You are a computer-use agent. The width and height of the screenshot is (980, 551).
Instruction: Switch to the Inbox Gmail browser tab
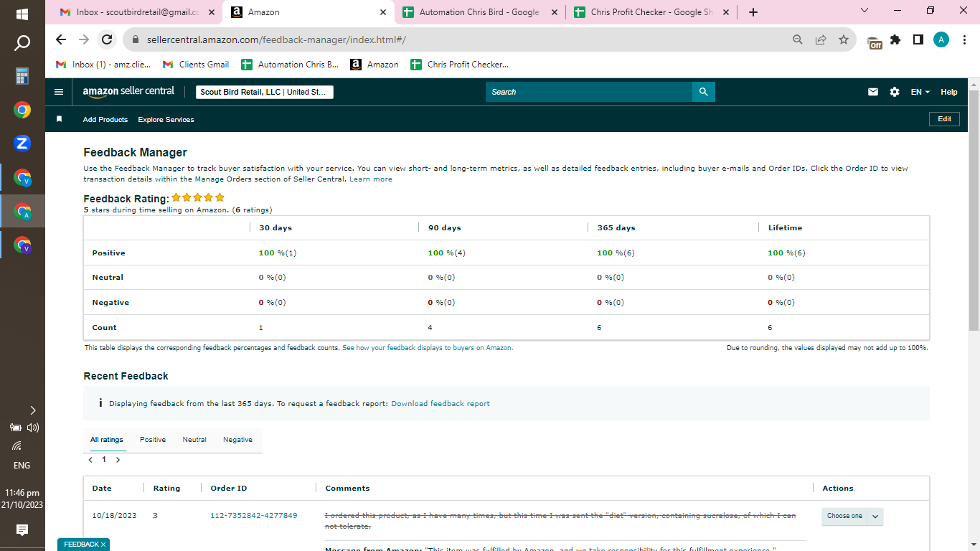click(136, 12)
